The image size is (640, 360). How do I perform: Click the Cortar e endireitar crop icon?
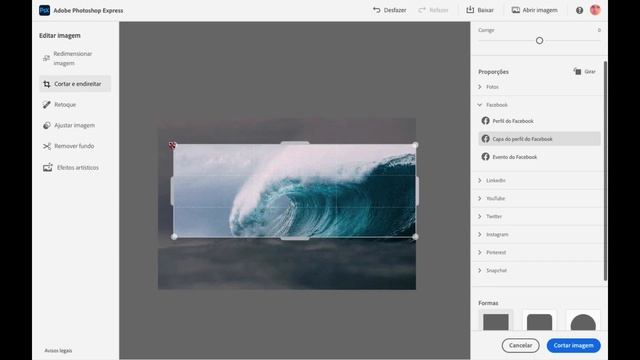tap(47, 84)
